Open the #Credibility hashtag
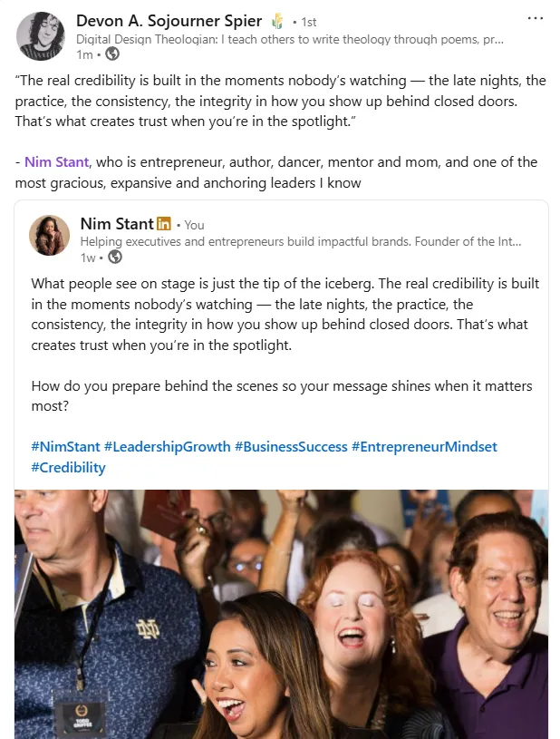The height and width of the screenshot is (739, 560). pyautogui.click(x=68, y=468)
